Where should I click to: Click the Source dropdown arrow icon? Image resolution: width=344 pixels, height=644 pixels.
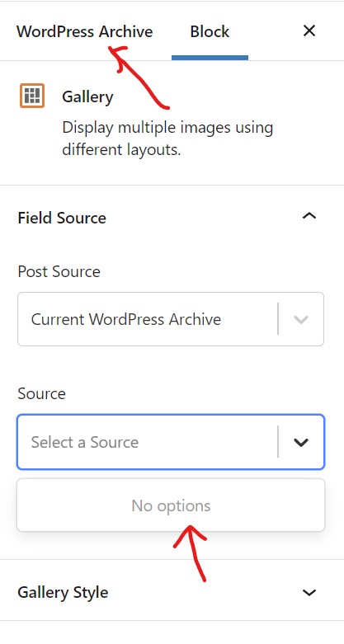coord(301,442)
